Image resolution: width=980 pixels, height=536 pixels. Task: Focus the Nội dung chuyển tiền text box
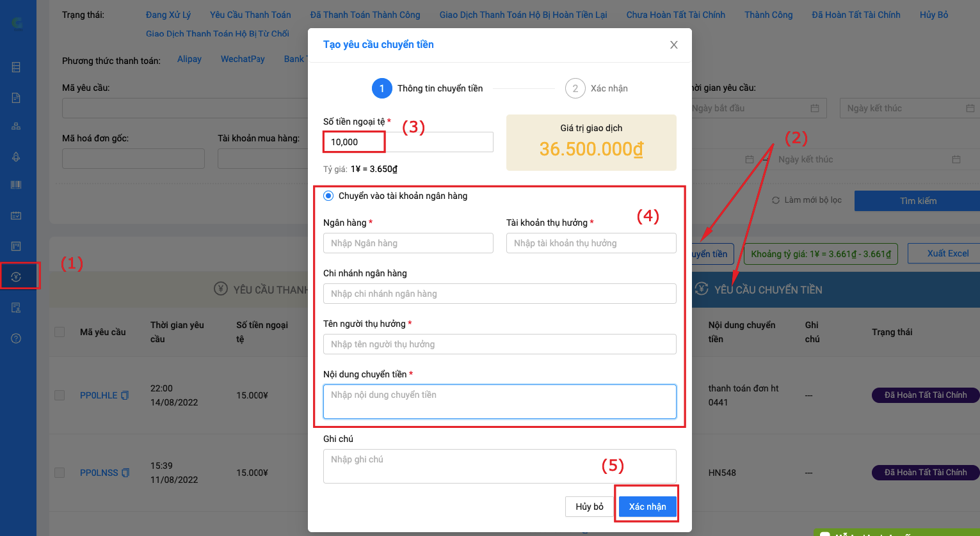(499, 401)
